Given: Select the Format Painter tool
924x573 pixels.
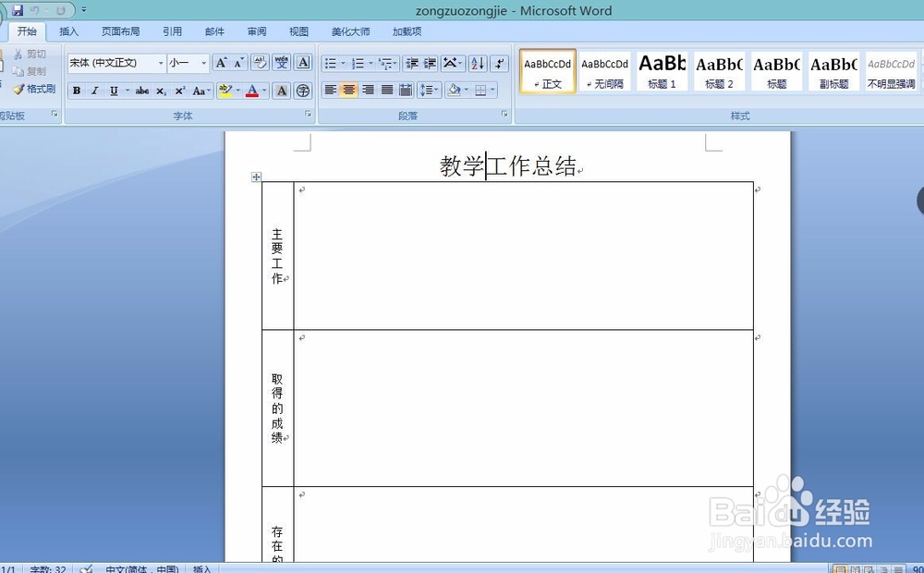Looking at the screenshot, I should (34, 89).
